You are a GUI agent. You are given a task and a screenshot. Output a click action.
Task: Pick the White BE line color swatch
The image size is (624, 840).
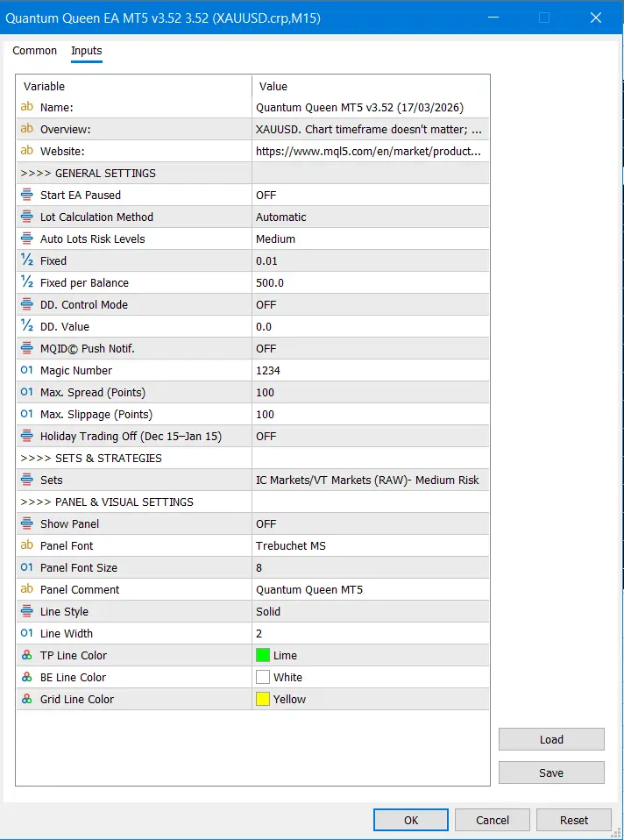tap(262, 677)
